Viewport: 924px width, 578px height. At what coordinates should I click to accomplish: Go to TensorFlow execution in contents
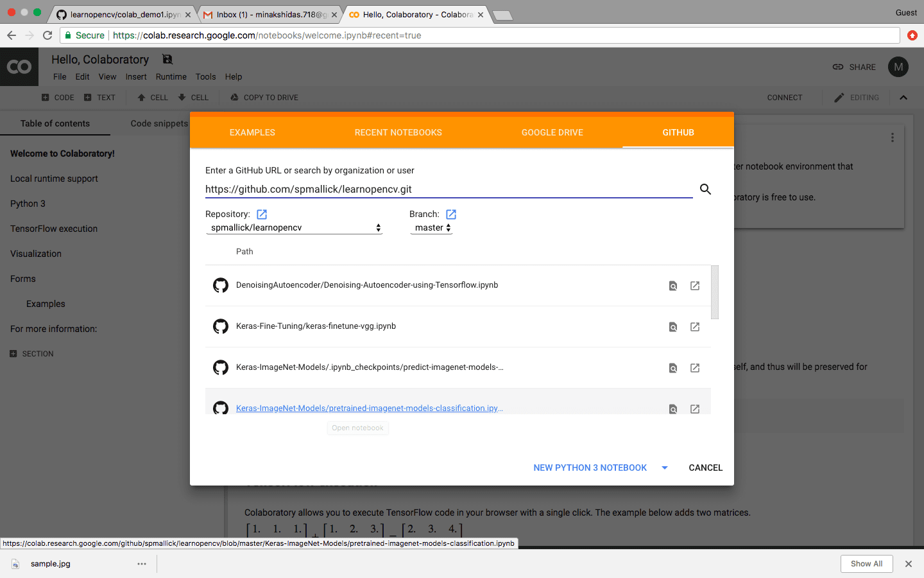point(54,229)
